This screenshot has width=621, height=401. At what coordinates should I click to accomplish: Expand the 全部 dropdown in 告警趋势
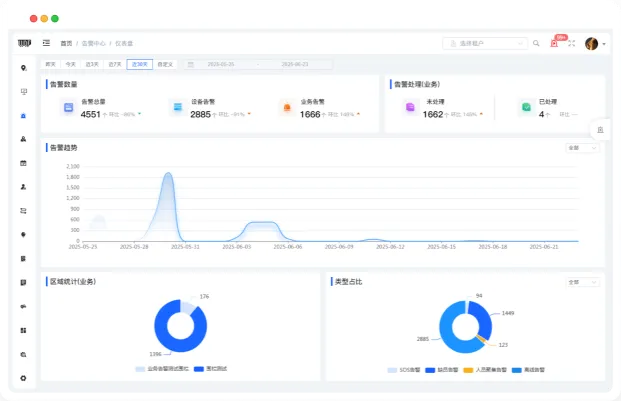pyautogui.click(x=581, y=147)
